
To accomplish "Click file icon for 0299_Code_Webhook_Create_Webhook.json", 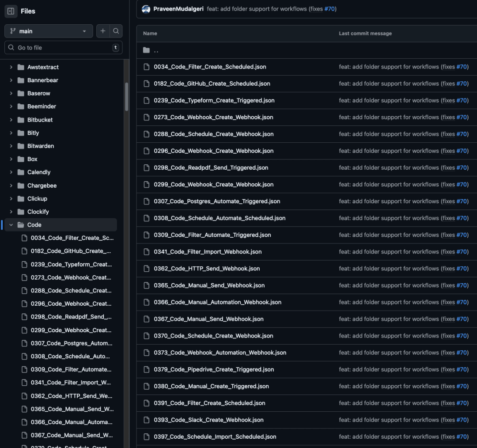I will 146,184.
